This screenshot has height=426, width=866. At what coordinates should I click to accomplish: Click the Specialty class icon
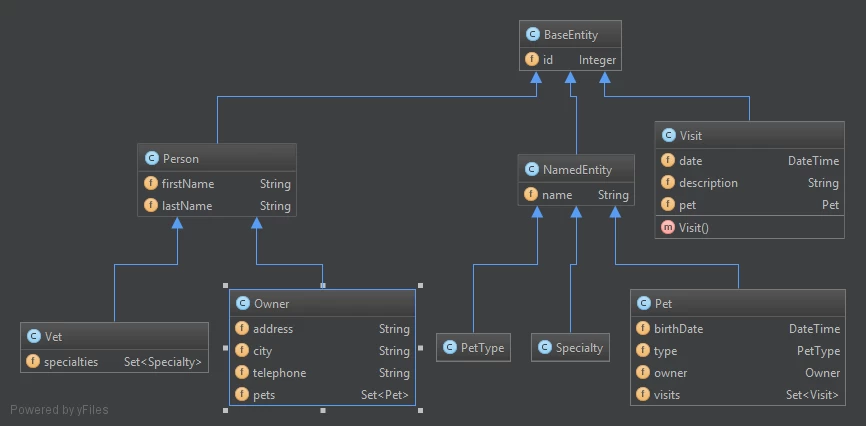(545, 348)
